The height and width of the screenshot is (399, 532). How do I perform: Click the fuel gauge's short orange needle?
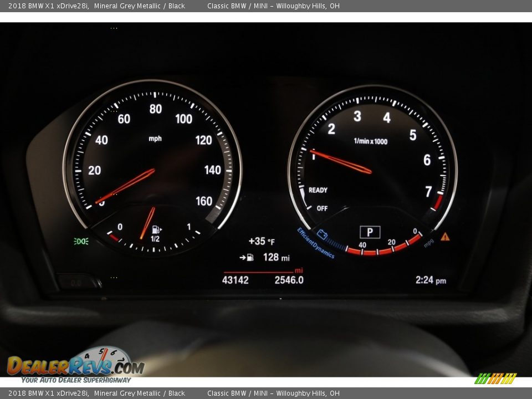click(x=147, y=223)
